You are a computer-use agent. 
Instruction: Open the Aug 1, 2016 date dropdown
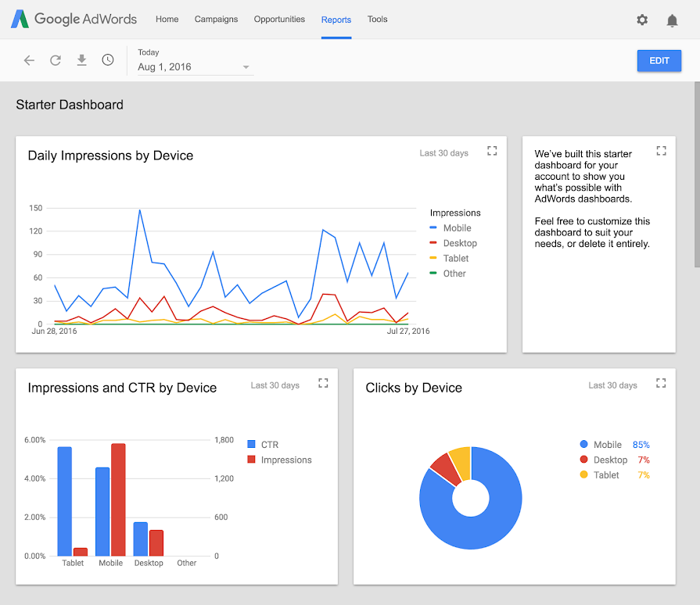tap(196, 67)
